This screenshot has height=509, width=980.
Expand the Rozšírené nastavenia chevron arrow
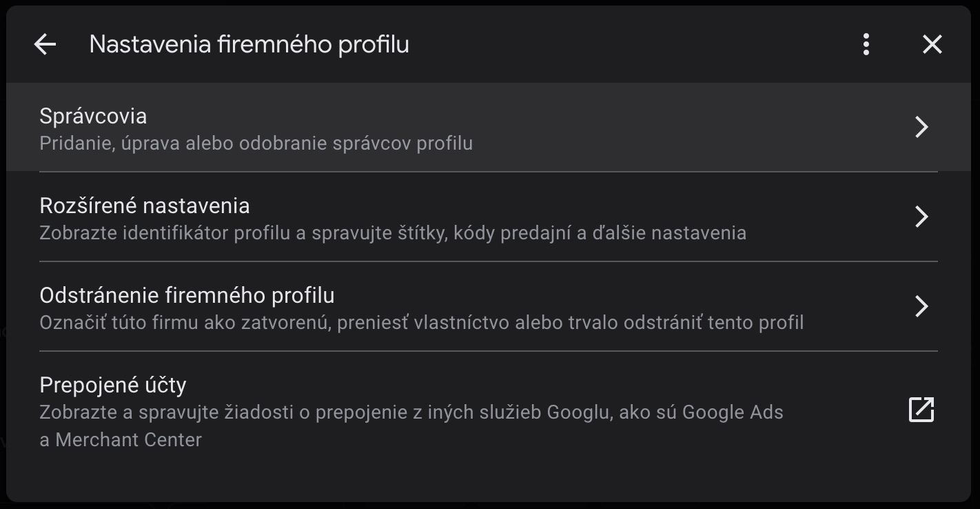tap(921, 217)
